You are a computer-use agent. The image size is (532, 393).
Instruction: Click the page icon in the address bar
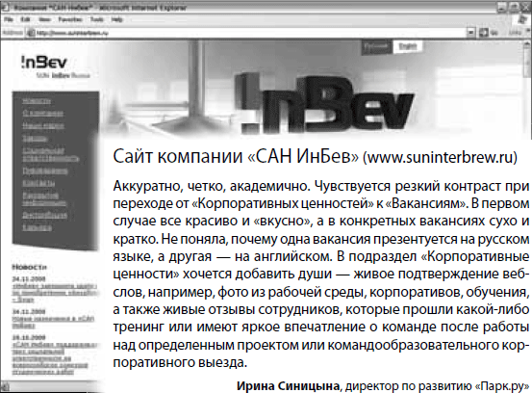pos(31,33)
